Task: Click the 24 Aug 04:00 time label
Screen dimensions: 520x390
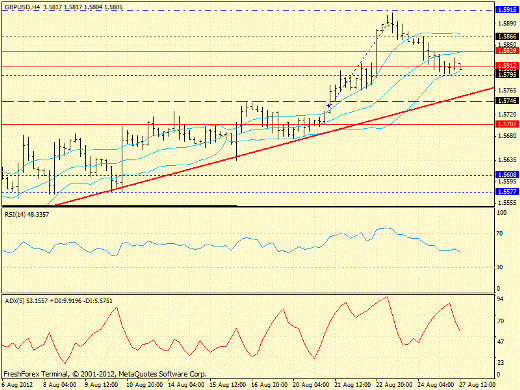Action: tap(436, 385)
